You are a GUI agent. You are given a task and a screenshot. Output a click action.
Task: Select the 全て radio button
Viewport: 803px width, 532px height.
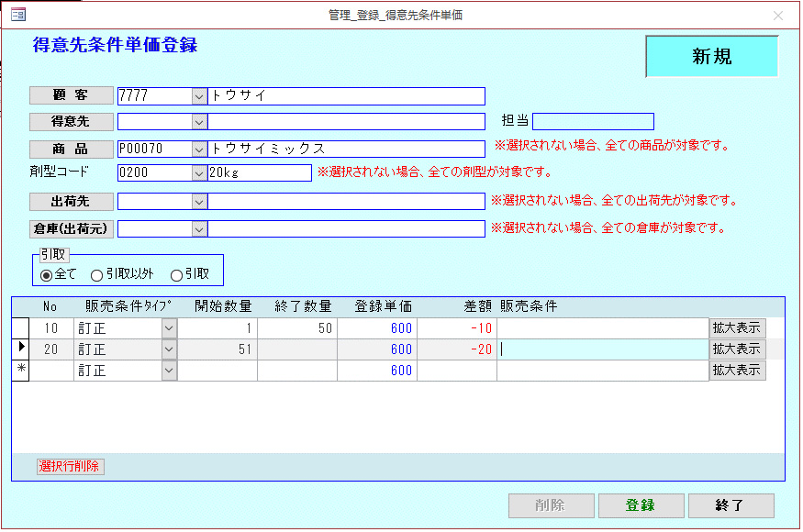coord(46,274)
